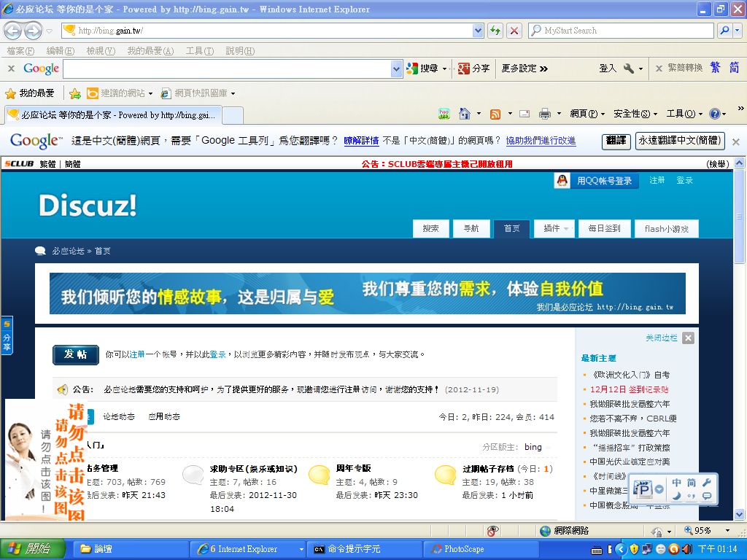The width and height of the screenshot is (747, 560).
Task: Open the hao123 toolbar icon
Action: 444,114
